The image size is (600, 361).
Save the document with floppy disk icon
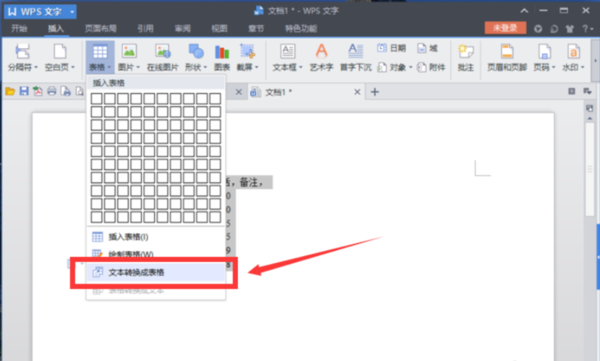[x=24, y=91]
